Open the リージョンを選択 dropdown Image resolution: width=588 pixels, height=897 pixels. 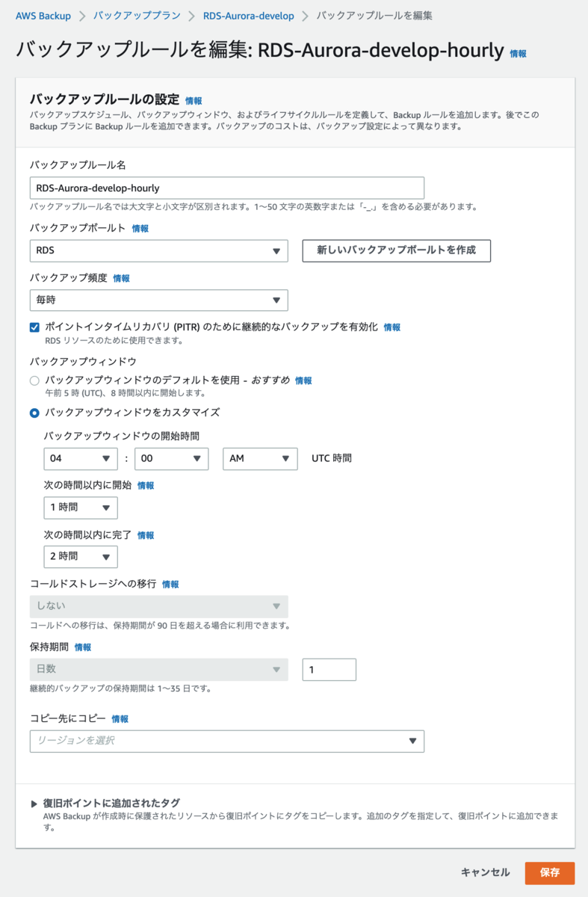point(227,741)
